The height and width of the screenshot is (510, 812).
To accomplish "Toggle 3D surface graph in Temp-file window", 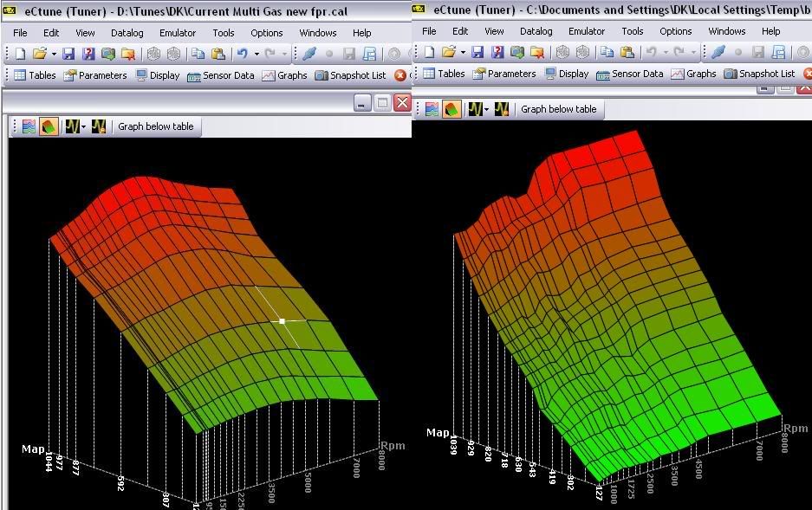I will coord(451,109).
